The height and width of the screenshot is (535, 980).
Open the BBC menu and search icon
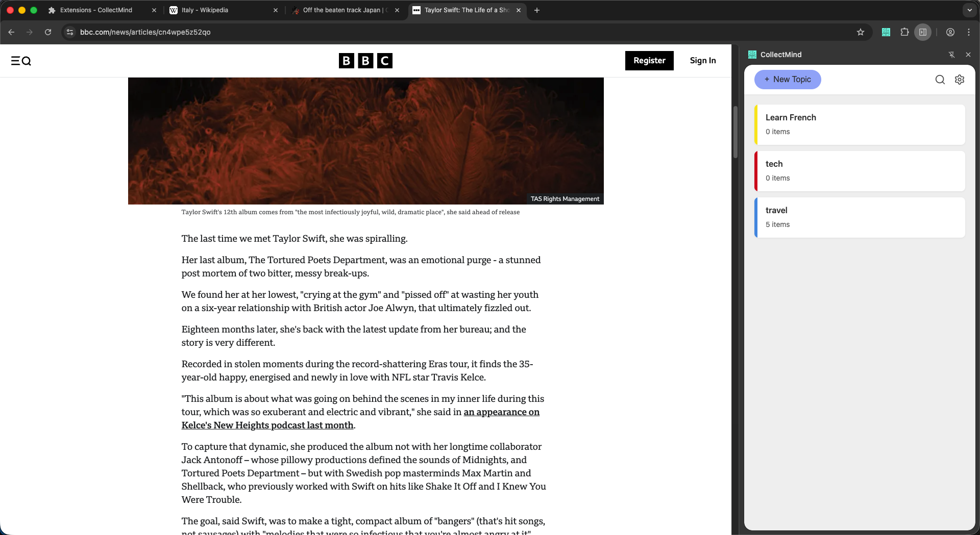[x=21, y=61]
